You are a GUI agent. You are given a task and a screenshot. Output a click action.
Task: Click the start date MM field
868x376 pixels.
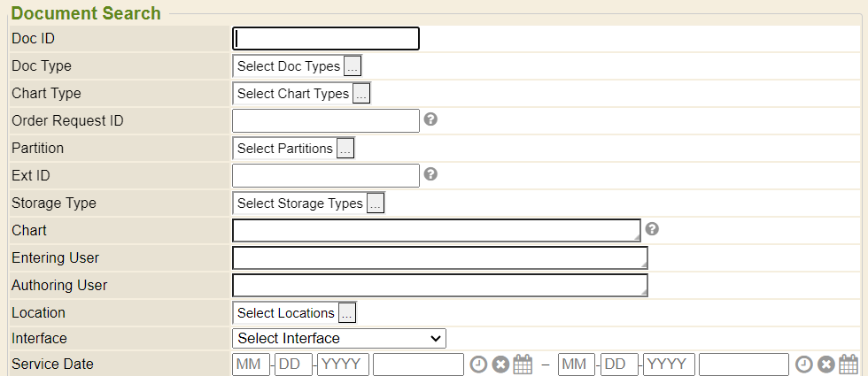[251, 364]
